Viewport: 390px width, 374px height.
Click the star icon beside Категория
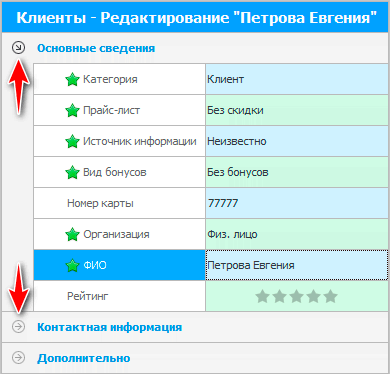coord(72,79)
